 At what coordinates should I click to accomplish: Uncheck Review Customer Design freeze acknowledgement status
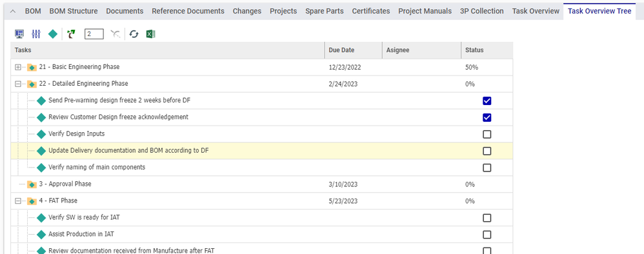(487, 118)
